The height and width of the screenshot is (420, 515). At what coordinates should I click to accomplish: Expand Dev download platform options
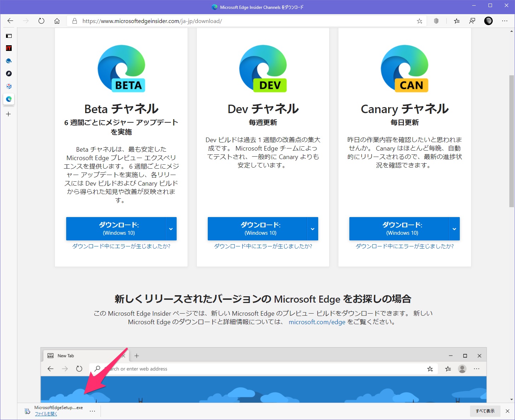click(x=313, y=229)
